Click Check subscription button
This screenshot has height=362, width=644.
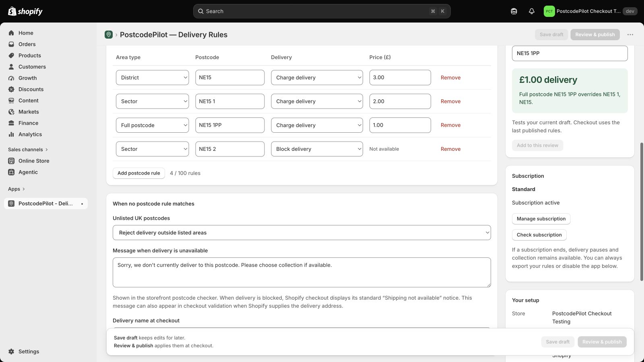[539, 235]
